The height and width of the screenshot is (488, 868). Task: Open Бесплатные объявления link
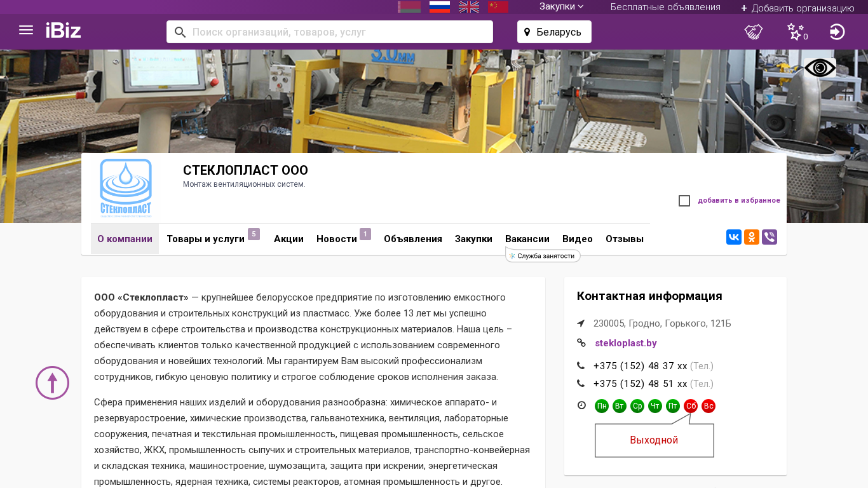click(x=665, y=7)
